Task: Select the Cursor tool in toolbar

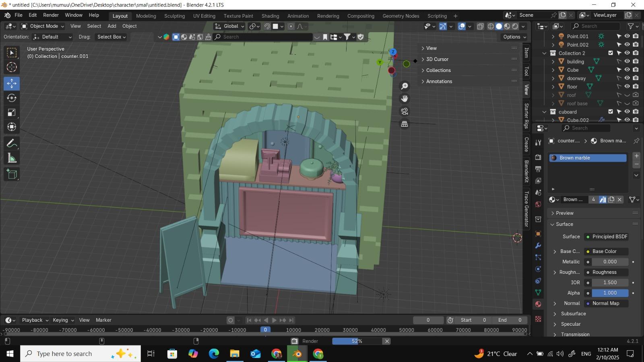Action: pos(12,67)
